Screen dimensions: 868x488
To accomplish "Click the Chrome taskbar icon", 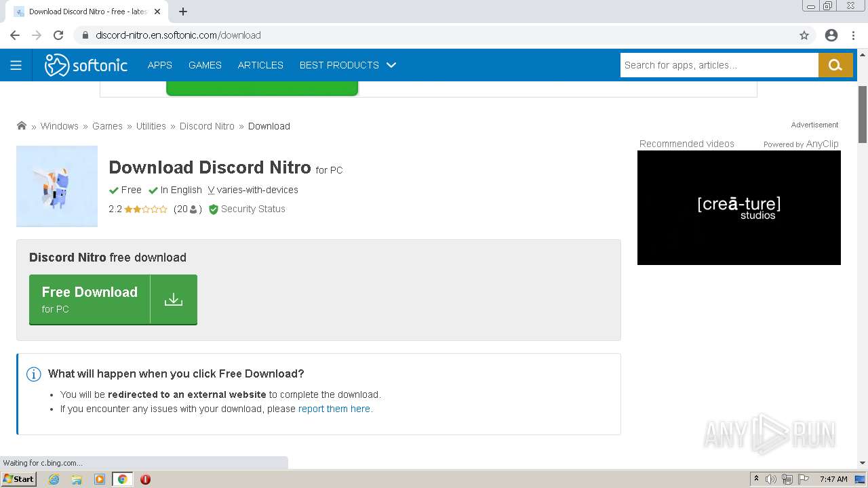I will point(123,479).
